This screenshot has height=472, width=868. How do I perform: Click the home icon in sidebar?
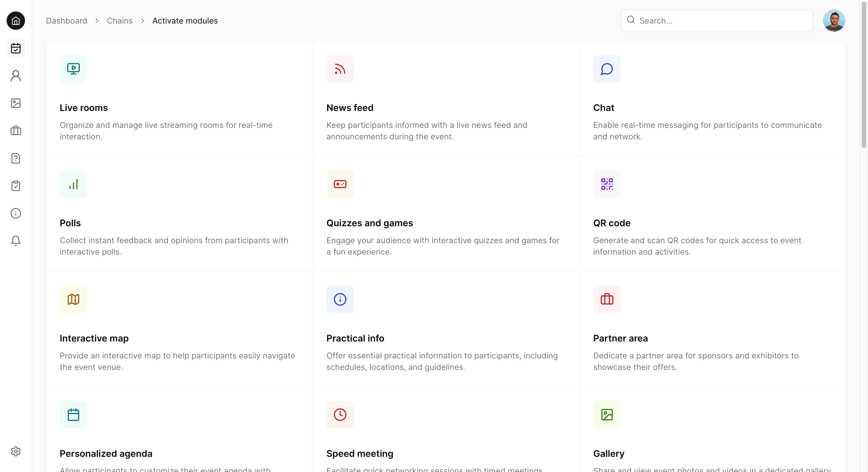click(15, 21)
